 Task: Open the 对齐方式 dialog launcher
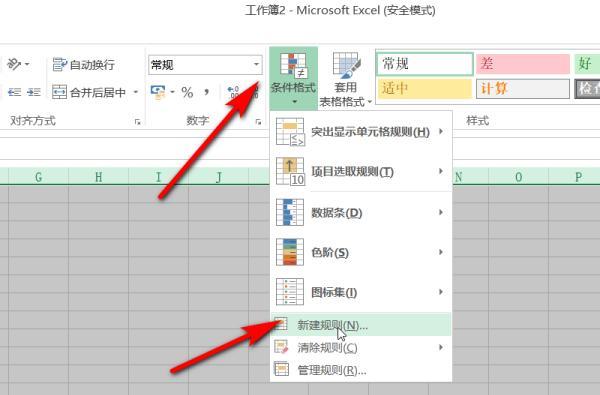coord(137,122)
